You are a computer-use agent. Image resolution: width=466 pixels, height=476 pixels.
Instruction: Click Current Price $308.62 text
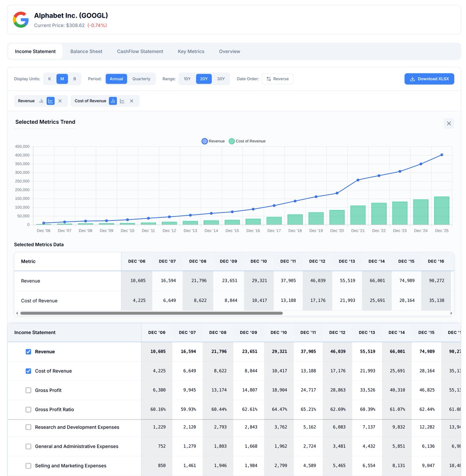[x=59, y=25]
